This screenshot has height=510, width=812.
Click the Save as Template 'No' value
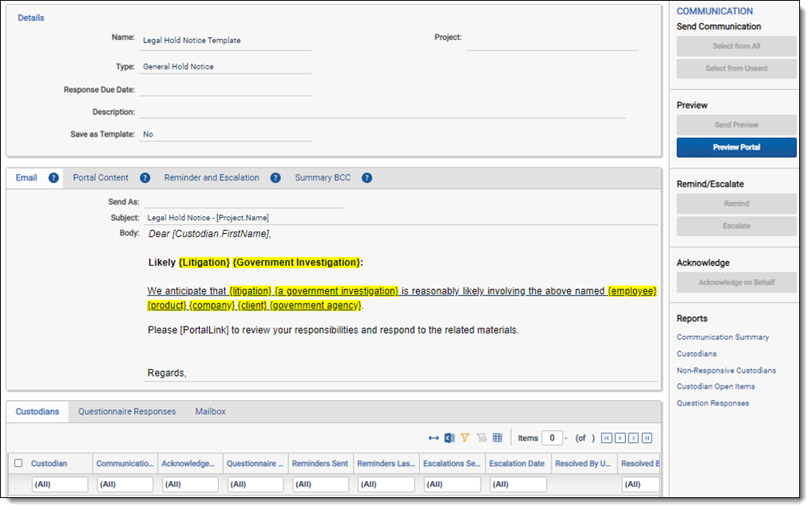point(148,134)
